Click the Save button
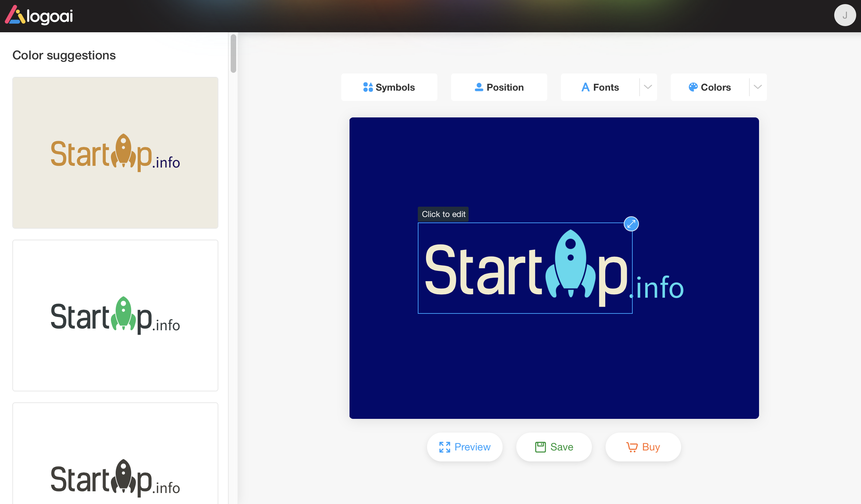Viewport: 861px width, 504px height. [x=554, y=447]
